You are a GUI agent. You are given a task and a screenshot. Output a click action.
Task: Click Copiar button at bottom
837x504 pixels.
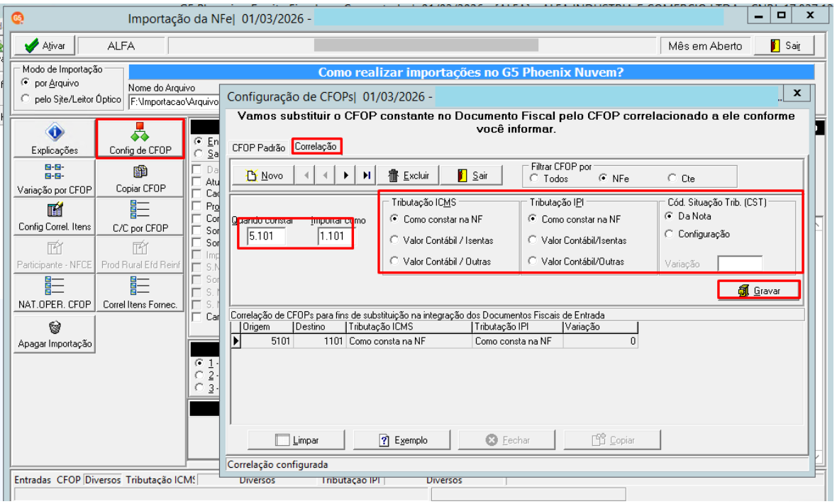[612, 440]
